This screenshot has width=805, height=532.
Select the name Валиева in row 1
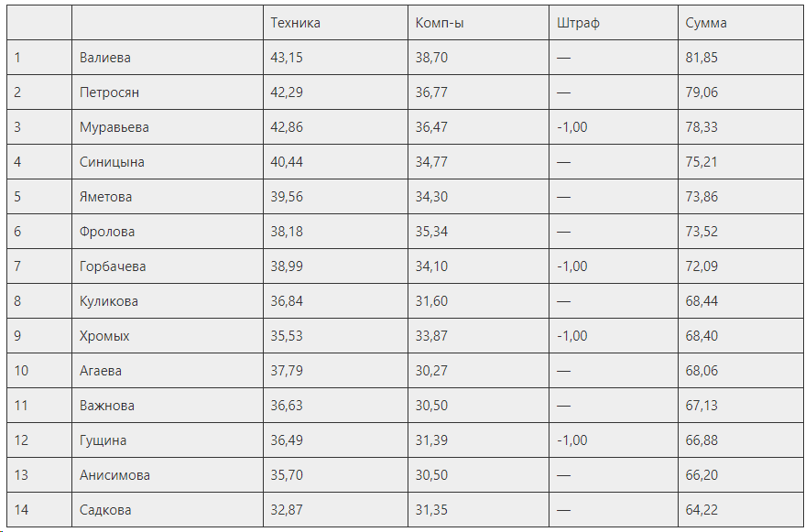(x=104, y=58)
